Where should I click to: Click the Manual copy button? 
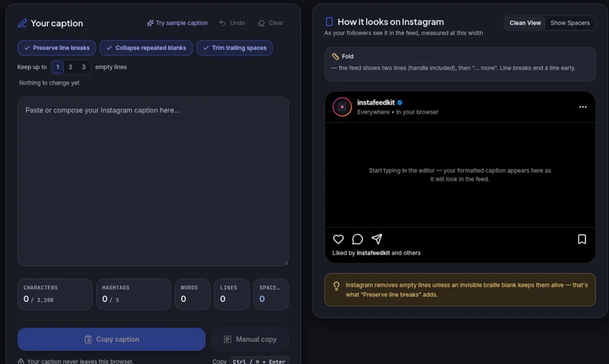[250, 339]
